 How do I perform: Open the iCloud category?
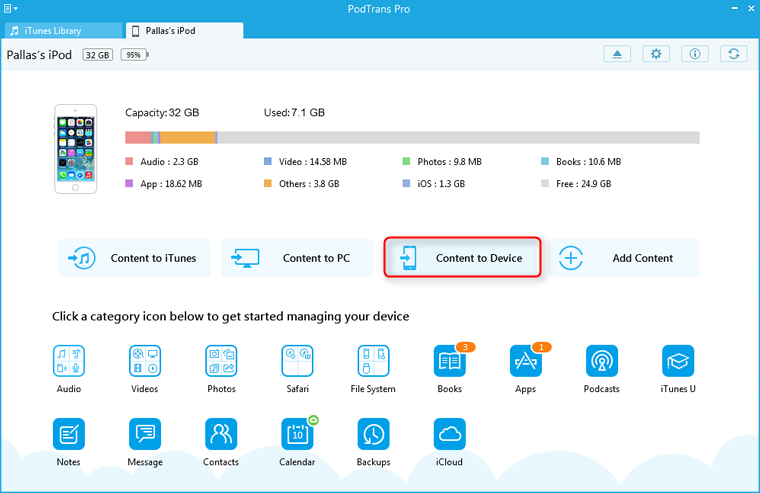pyautogui.click(x=449, y=434)
